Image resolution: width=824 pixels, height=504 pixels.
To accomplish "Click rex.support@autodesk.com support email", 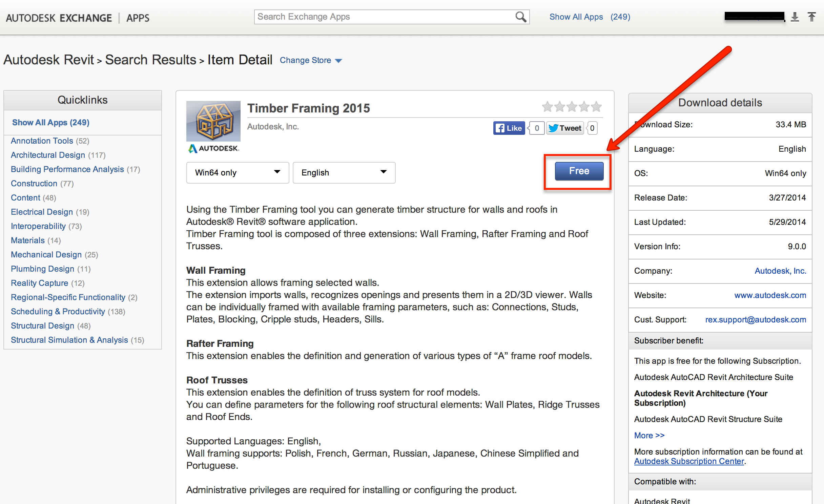I will (756, 320).
